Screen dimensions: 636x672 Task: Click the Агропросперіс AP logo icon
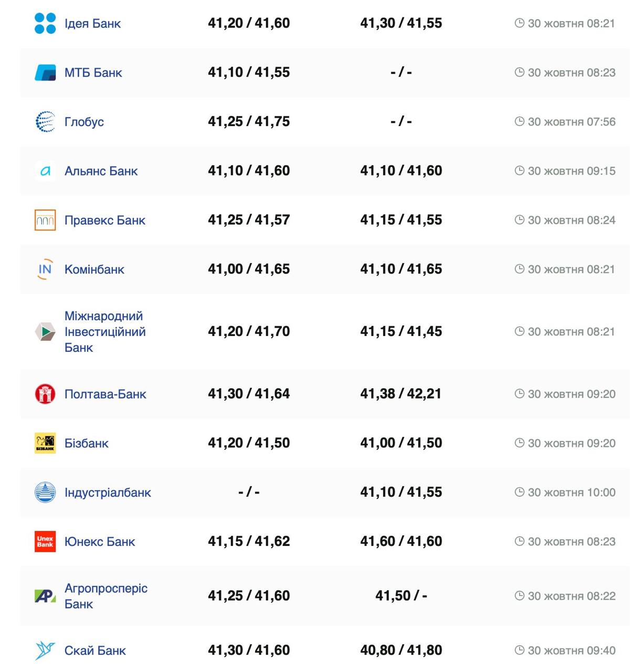(45, 596)
